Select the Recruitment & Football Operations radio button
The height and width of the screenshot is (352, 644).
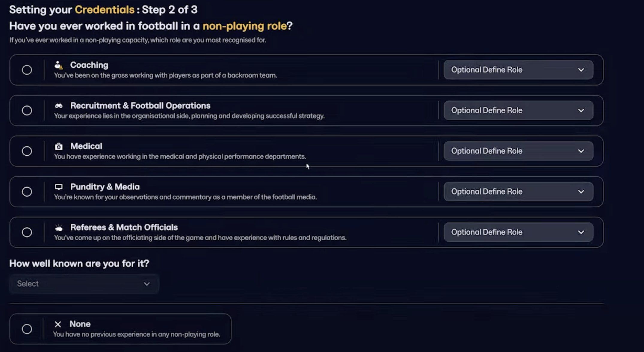[x=27, y=110]
